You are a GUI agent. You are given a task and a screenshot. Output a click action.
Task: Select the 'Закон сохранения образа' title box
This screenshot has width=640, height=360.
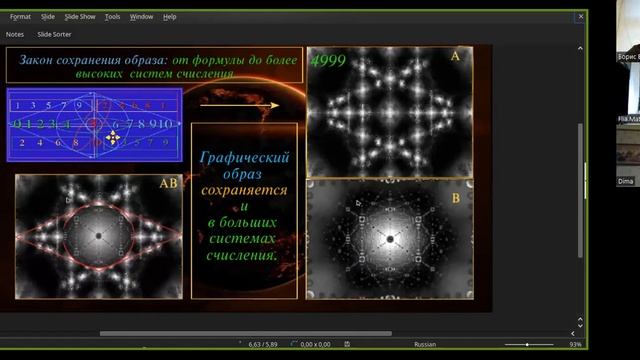tap(154, 65)
